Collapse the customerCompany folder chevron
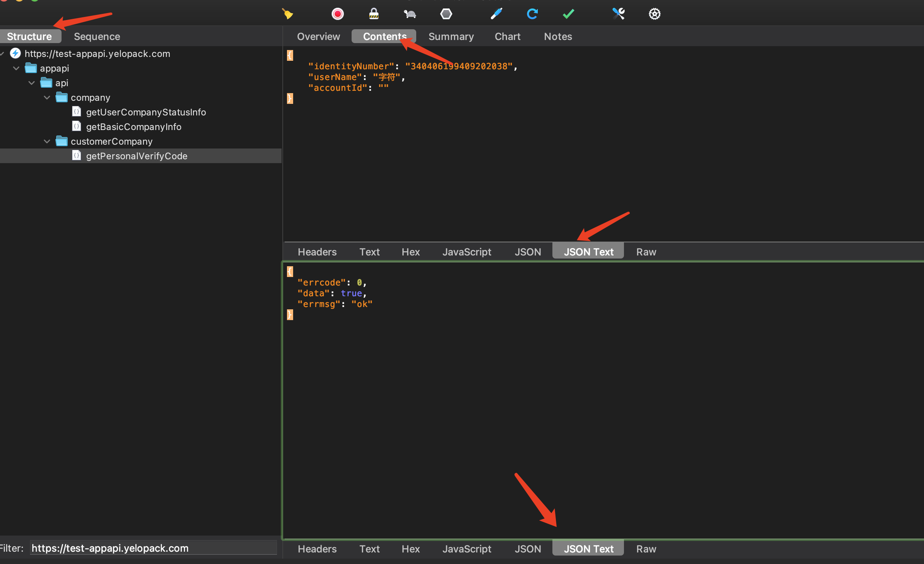This screenshot has height=564, width=924. [47, 141]
